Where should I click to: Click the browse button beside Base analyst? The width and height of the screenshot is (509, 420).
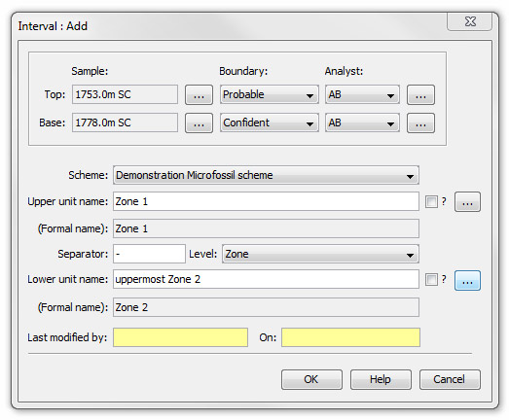420,122
